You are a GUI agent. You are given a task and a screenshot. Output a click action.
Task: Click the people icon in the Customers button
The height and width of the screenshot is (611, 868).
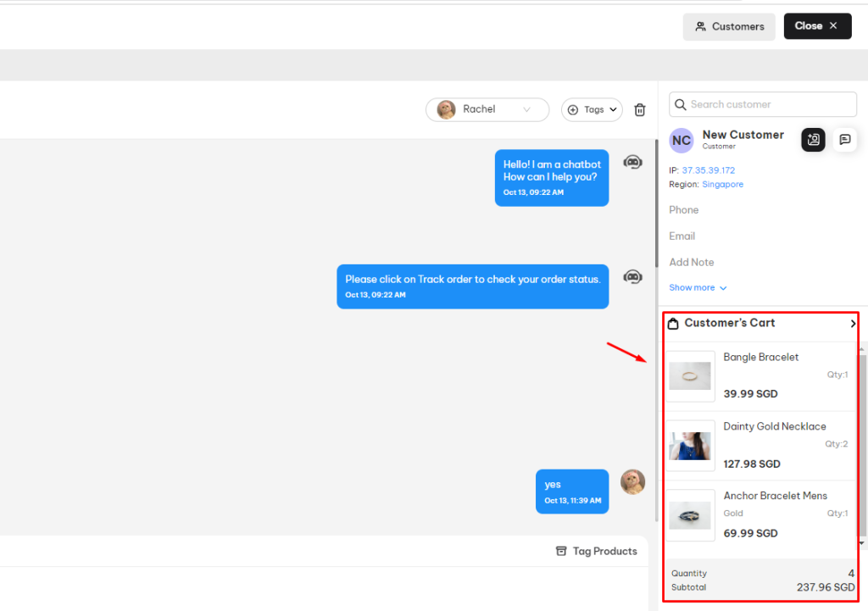pos(701,26)
